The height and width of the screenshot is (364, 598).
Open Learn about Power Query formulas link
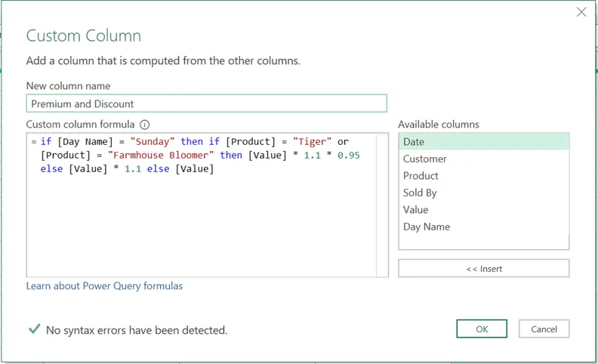[x=104, y=286]
